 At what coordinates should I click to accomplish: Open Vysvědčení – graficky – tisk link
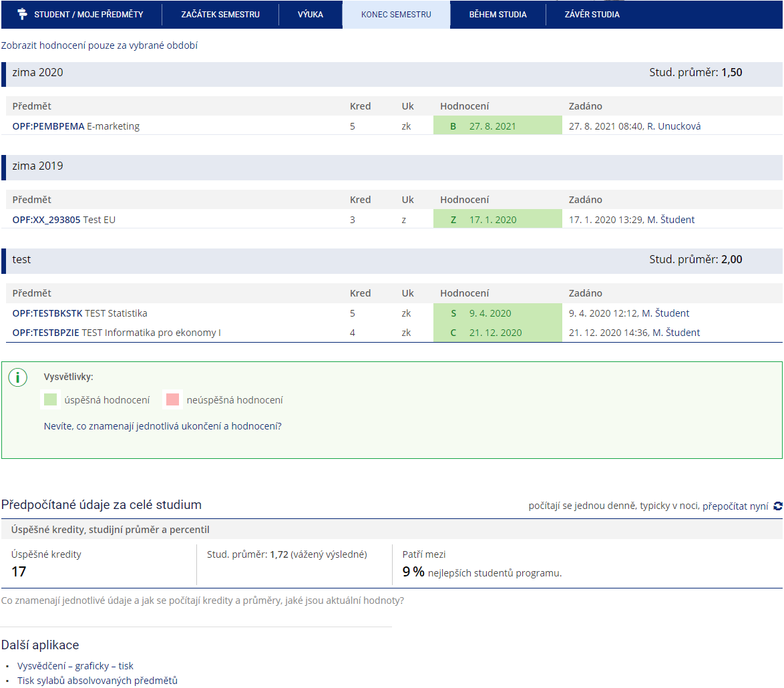tap(75, 666)
